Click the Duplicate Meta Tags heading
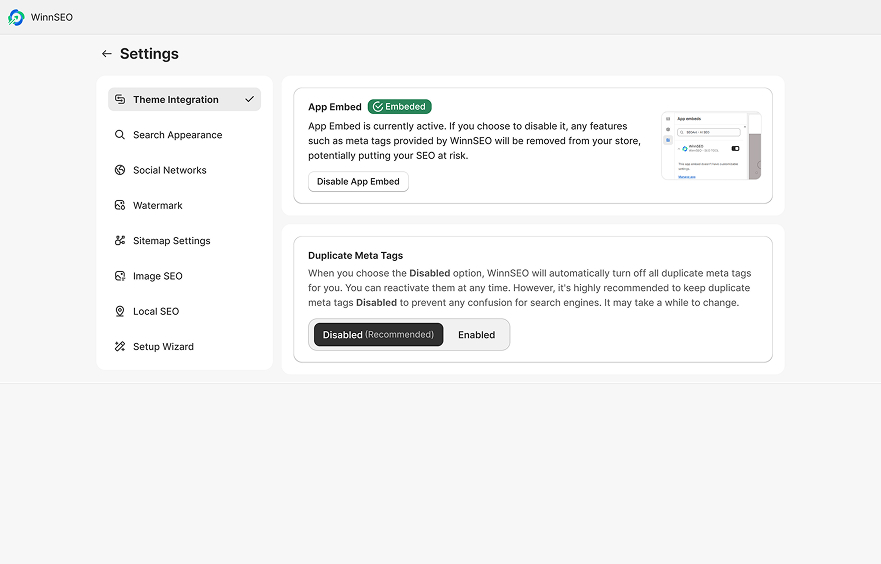This screenshot has height=564, width=881. [356, 256]
